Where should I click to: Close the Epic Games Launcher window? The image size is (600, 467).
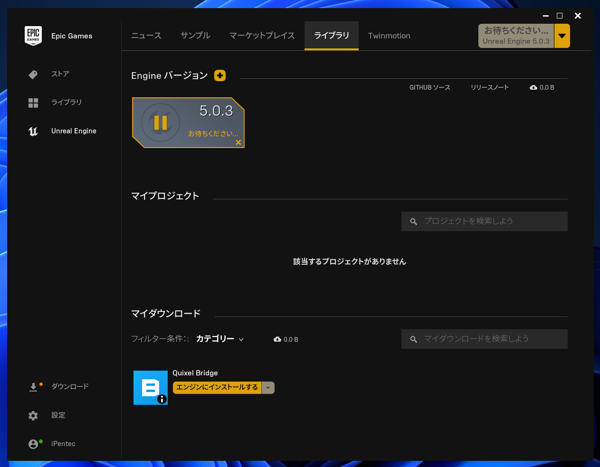[x=578, y=16]
